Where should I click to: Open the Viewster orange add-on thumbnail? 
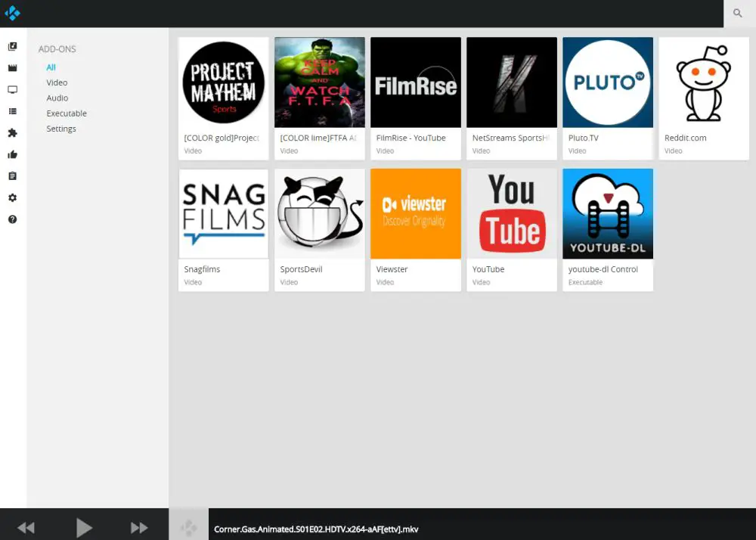[416, 213]
